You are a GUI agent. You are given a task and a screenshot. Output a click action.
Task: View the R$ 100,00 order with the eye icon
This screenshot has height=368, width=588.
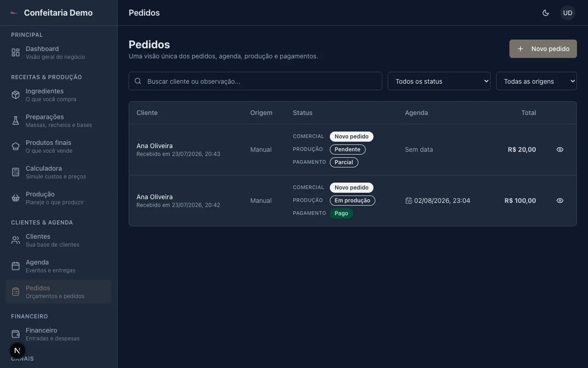pyautogui.click(x=560, y=201)
